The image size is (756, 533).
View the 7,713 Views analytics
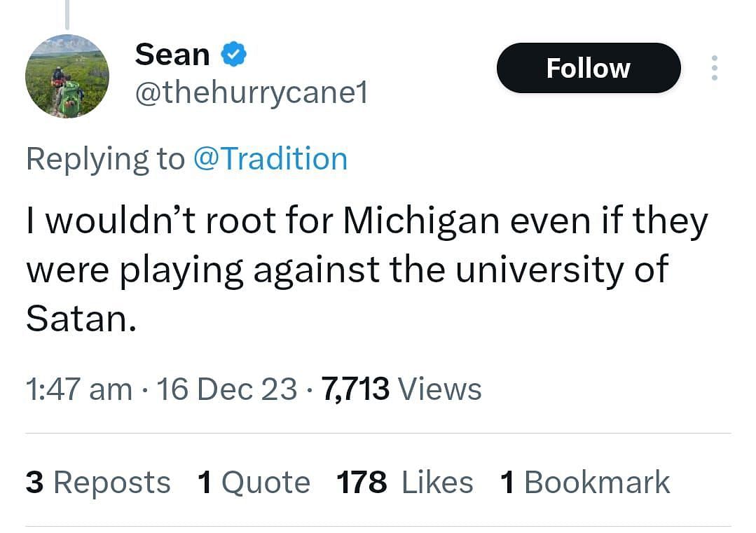tap(401, 389)
